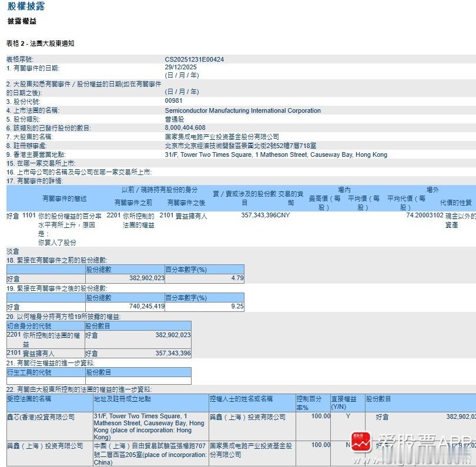Image resolution: width=476 pixels, height=467 pixels.
Task: Click the Hong Kong principal place of business address
Action: [276, 154]
